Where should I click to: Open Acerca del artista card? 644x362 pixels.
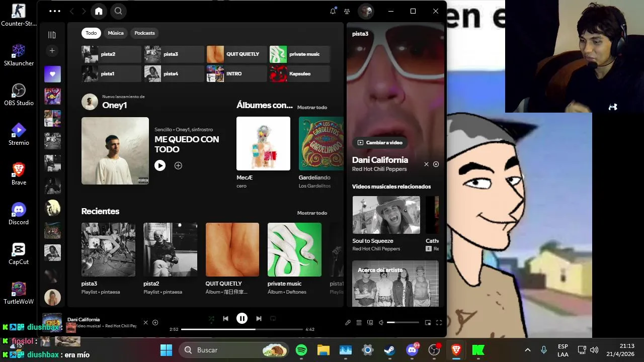point(395,284)
